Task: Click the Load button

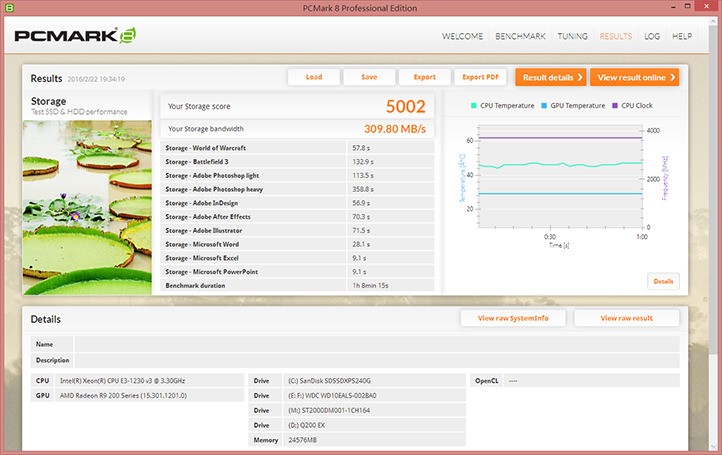Action: click(x=313, y=77)
